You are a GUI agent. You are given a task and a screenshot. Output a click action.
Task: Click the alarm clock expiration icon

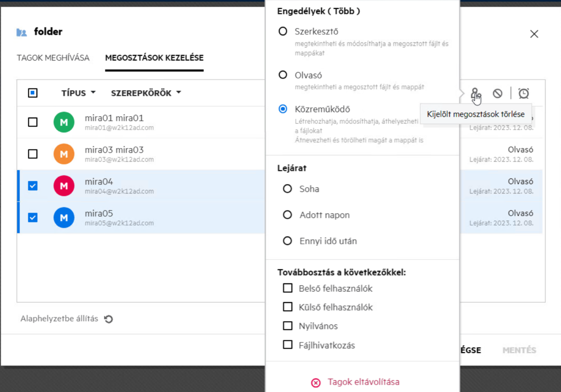click(523, 93)
